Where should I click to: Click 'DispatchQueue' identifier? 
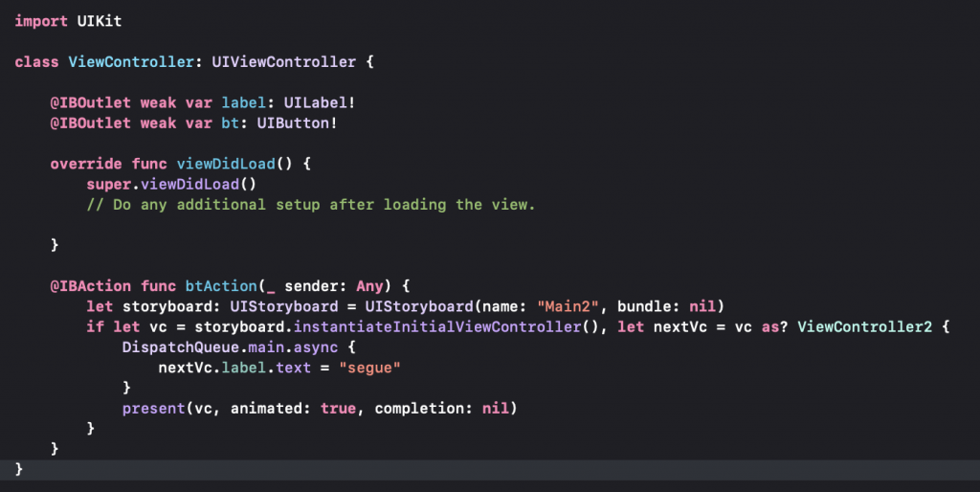[x=181, y=347]
